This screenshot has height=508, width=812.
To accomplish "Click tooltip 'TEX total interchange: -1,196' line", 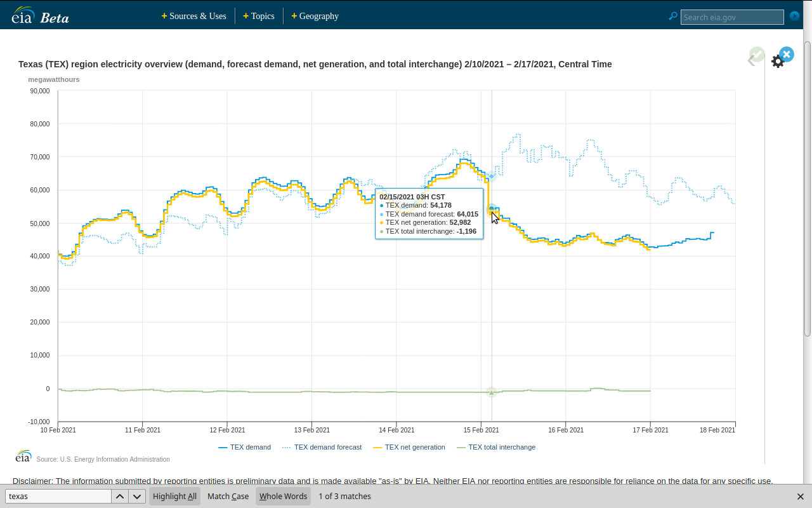I will (428, 232).
